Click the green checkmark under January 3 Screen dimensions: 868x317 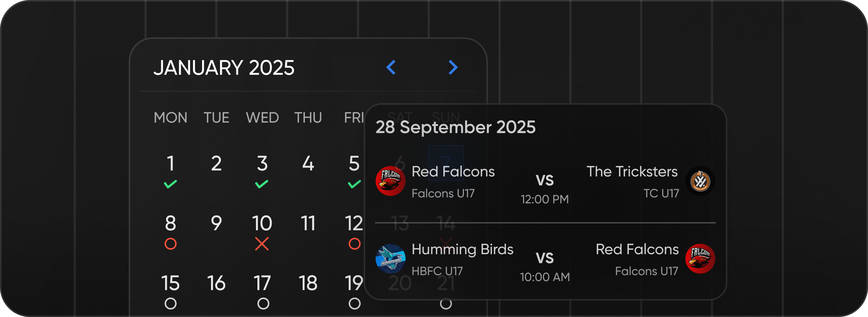point(262,183)
